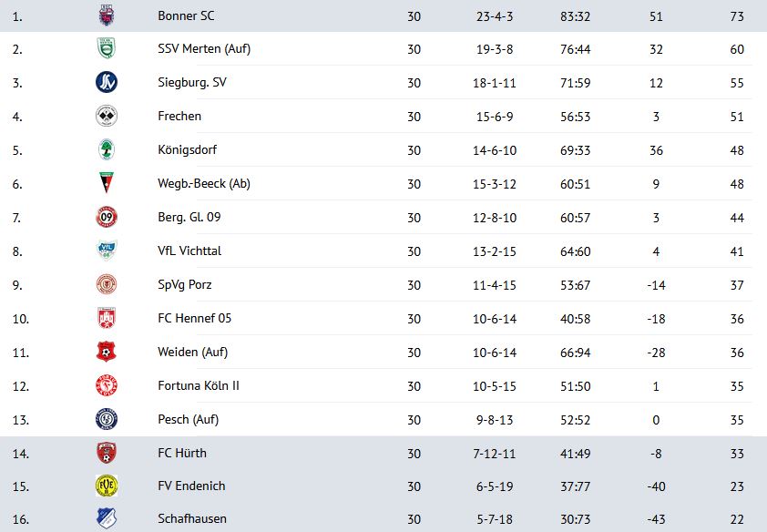Click the FC Hürth crest in row 14

(107, 453)
